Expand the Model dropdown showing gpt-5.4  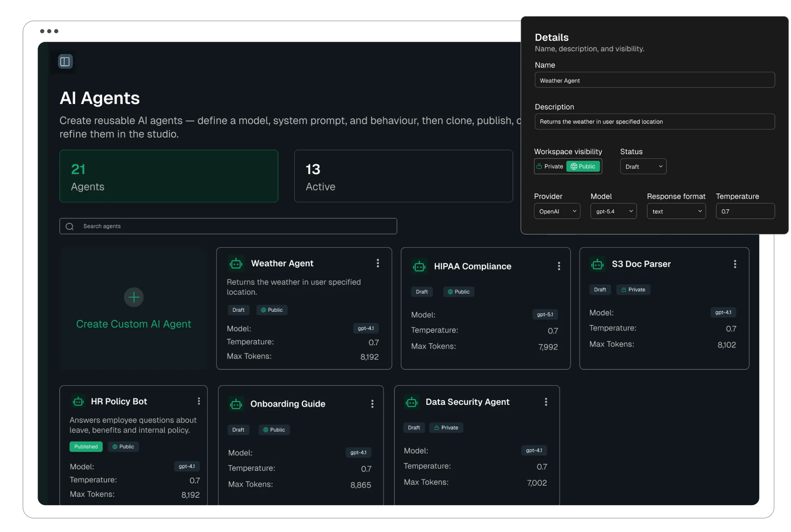click(x=613, y=211)
